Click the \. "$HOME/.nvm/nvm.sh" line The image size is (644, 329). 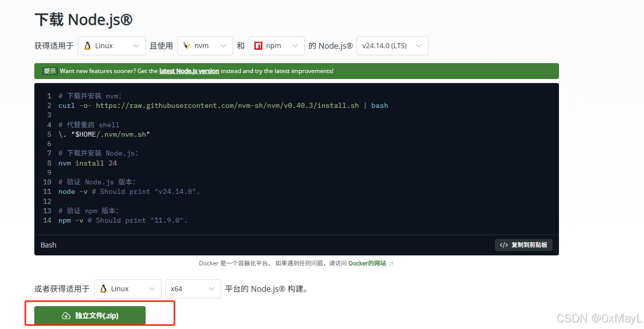(104, 134)
